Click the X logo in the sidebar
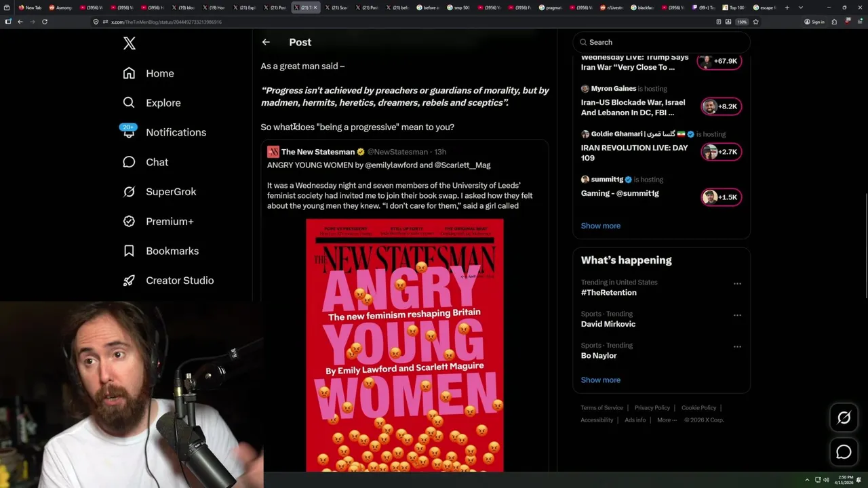 coord(130,43)
